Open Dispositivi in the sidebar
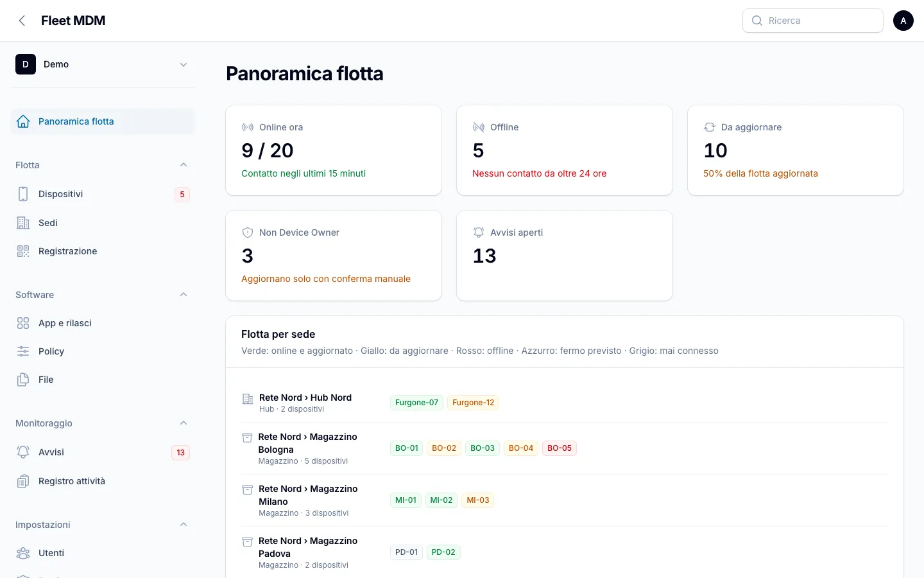The image size is (924, 578). (x=103, y=194)
